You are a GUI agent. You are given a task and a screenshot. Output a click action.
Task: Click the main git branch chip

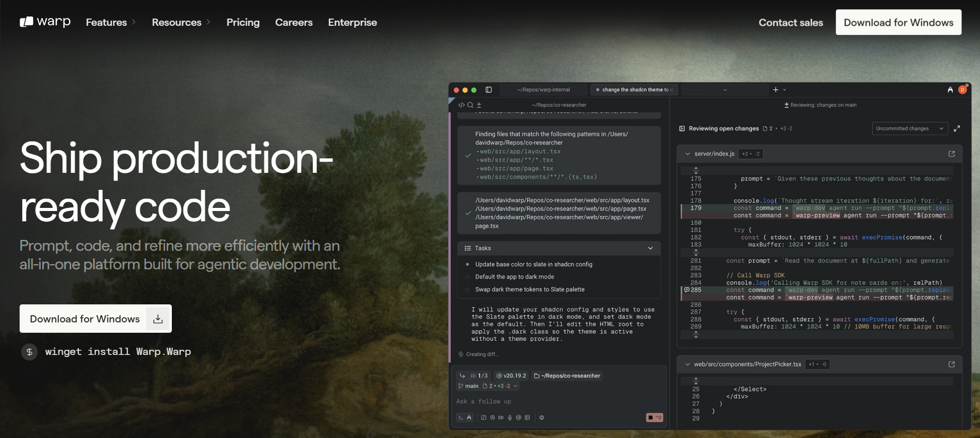468,386
